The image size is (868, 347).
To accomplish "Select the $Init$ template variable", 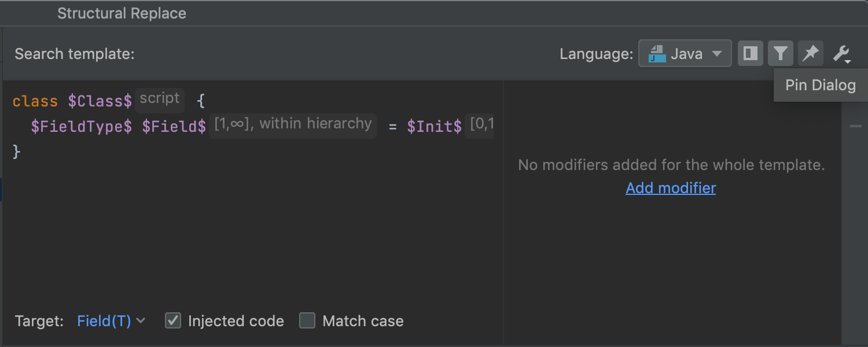I will pos(434,127).
